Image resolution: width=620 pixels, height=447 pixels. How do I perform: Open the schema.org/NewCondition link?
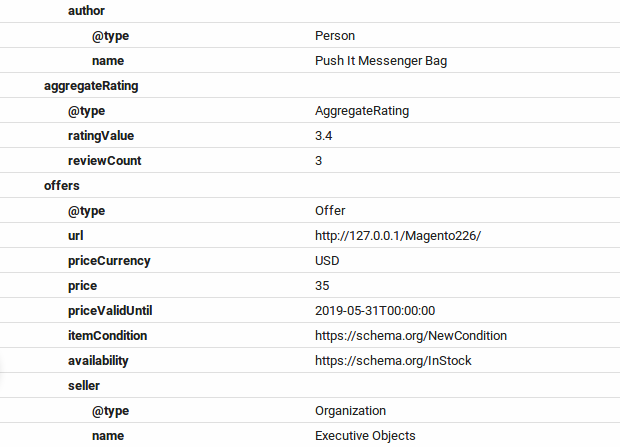[411, 335]
